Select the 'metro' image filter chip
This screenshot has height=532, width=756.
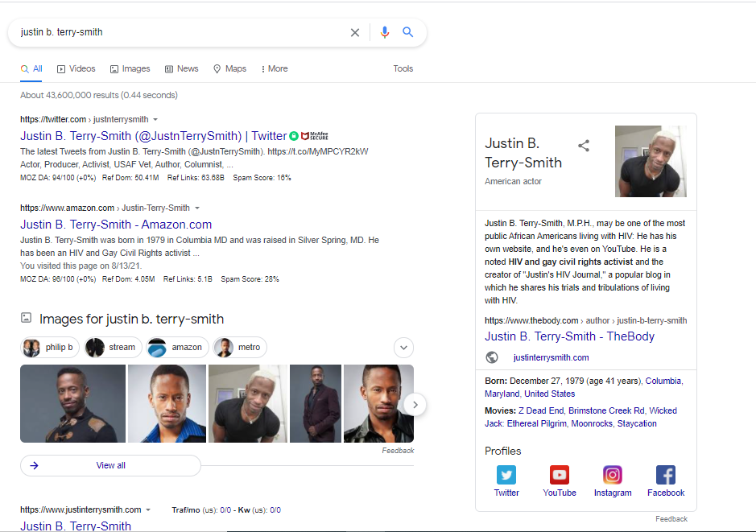240,348
